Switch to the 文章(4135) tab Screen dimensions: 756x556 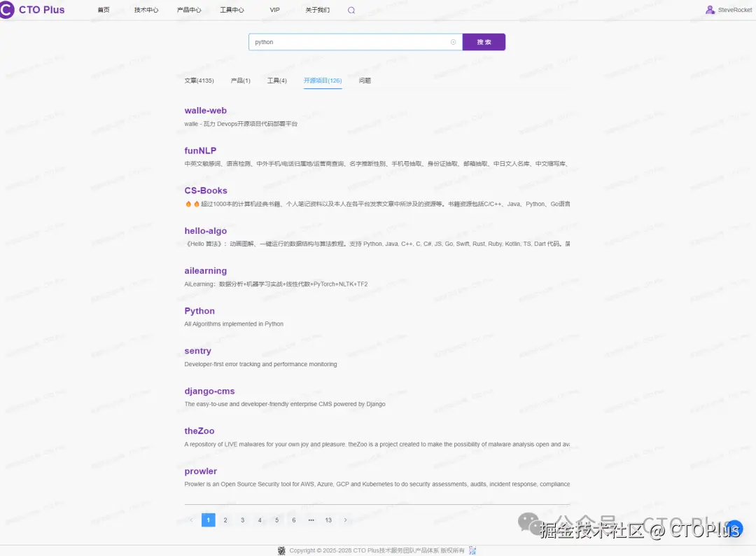click(199, 81)
